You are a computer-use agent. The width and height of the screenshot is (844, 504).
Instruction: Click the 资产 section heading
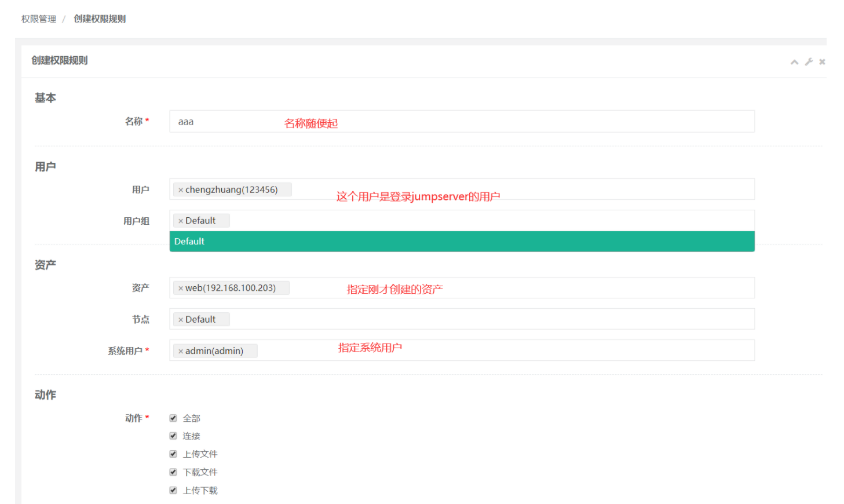[x=45, y=265]
